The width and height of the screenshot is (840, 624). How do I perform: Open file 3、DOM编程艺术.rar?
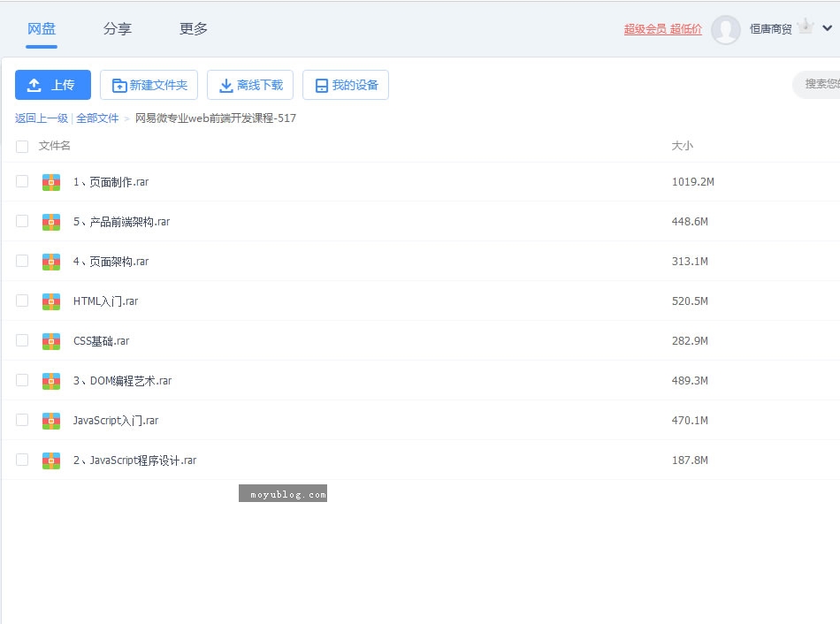[x=123, y=381]
